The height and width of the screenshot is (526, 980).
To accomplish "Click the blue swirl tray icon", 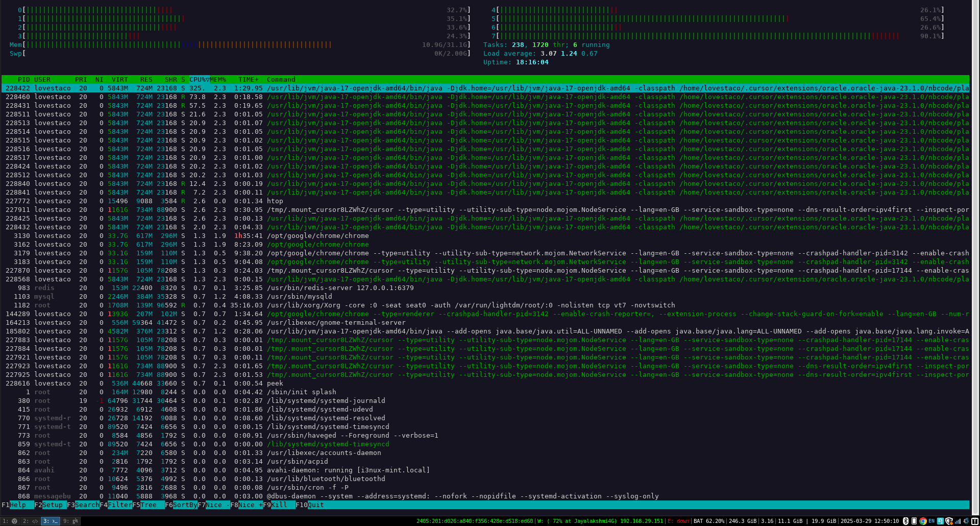I will pos(966,521).
